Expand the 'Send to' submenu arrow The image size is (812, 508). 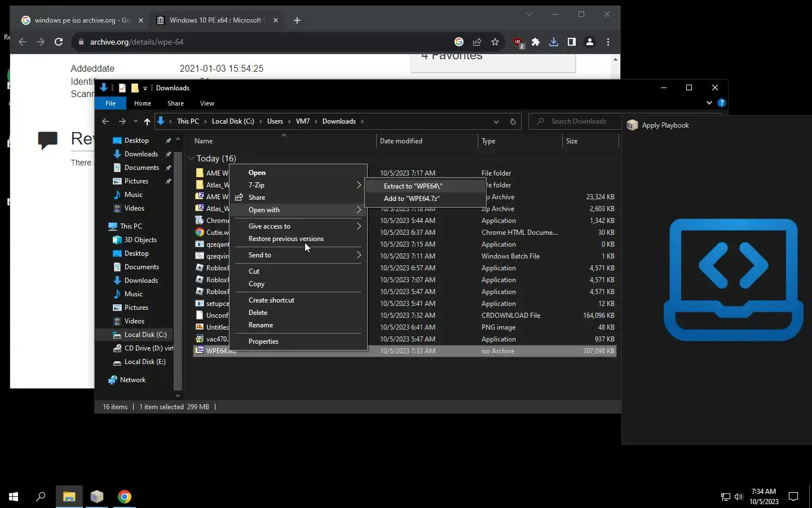(x=359, y=255)
